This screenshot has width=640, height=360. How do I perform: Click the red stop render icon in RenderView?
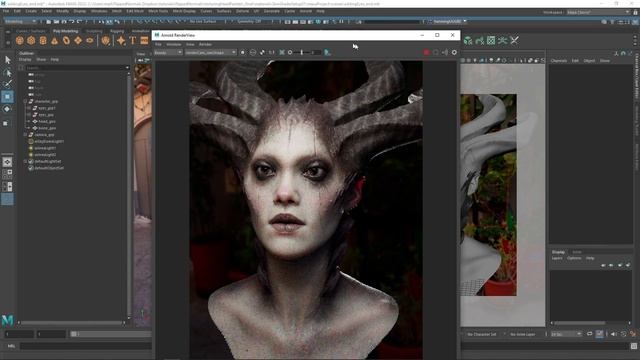(x=427, y=52)
